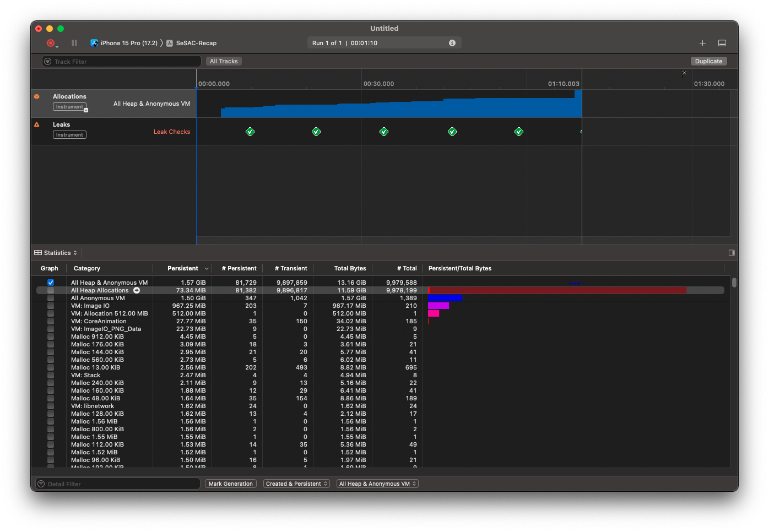Screen dimensions: 769x532
Task: Click the Mark Generation button
Action: click(x=231, y=484)
